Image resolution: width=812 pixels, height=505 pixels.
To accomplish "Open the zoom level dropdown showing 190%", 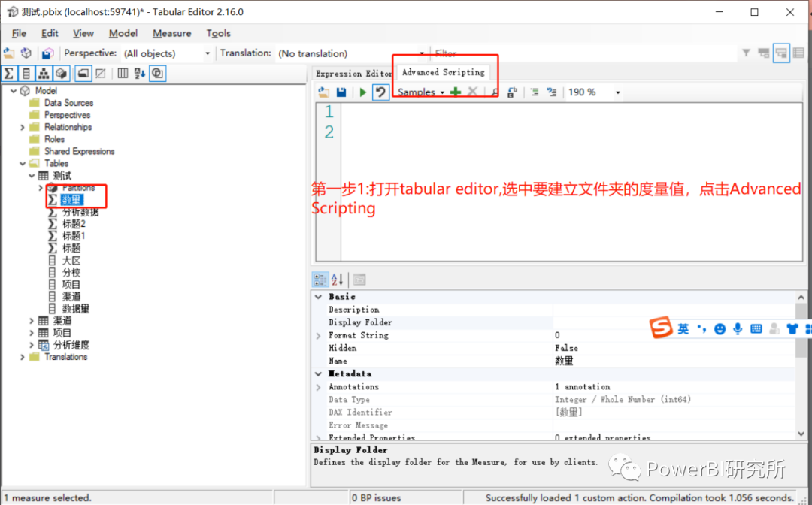I will 618,92.
